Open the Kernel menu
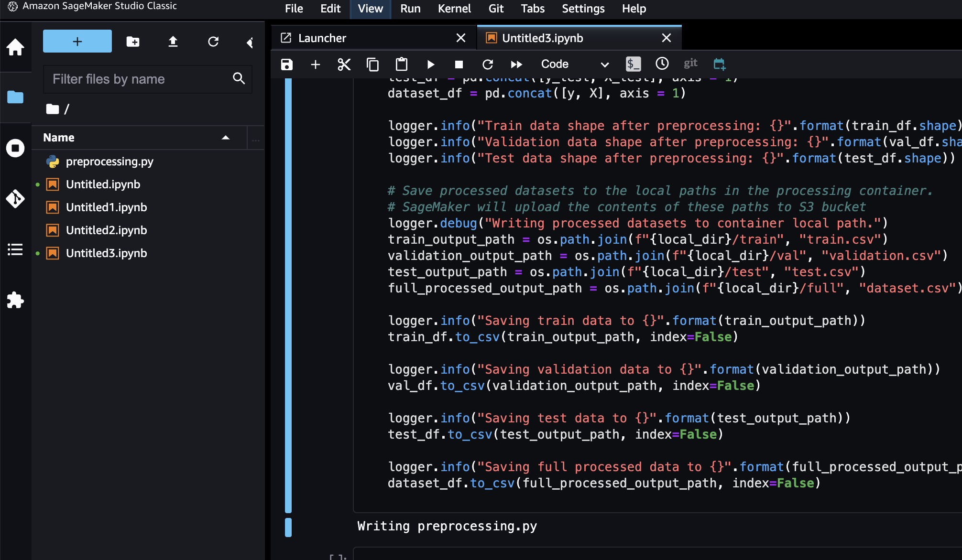The width and height of the screenshot is (962, 560). pos(454,9)
